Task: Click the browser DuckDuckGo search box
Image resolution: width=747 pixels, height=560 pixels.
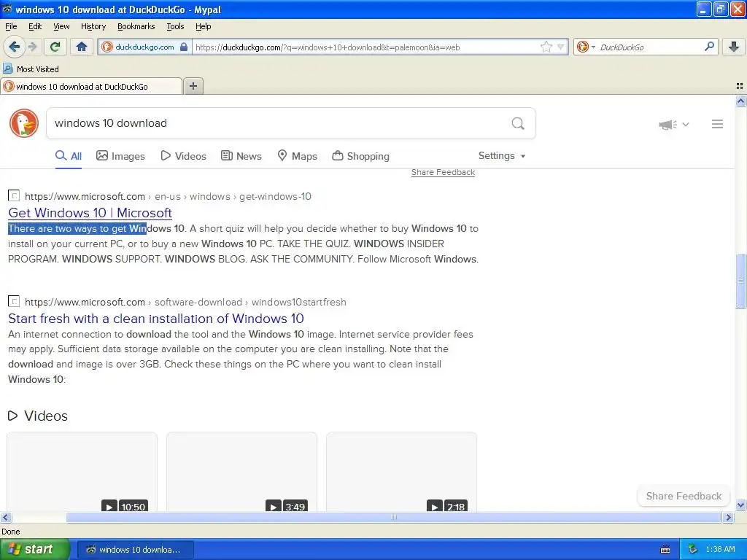Action: (x=648, y=47)
